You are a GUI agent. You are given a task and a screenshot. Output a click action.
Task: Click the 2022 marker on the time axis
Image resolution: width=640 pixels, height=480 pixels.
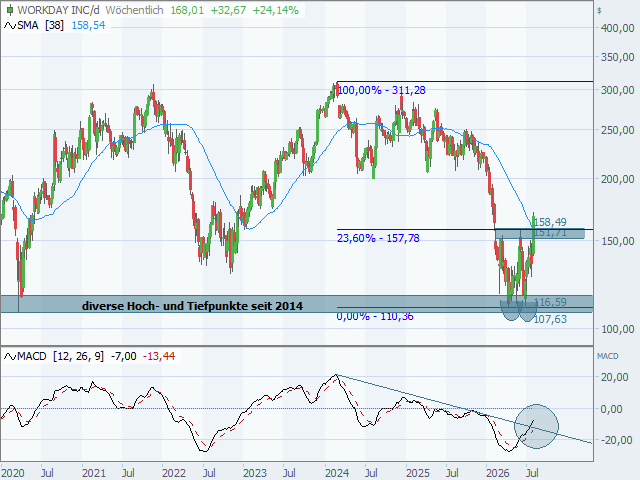[174, 473]
